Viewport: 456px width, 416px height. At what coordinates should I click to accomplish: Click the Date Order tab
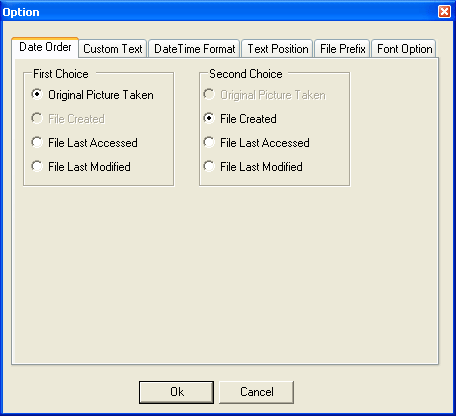[45, 47]
